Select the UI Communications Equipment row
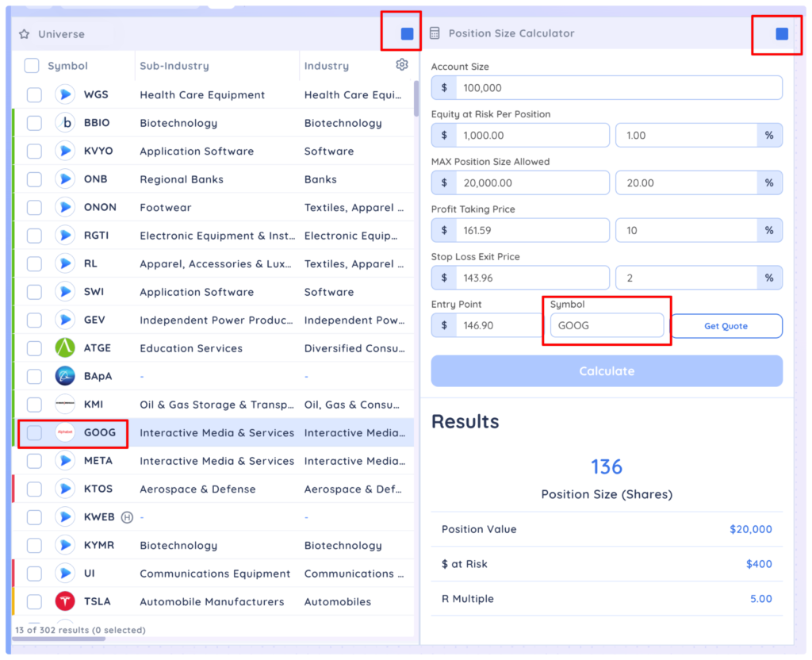Screen dimensions: 812x660 point(213,573)
